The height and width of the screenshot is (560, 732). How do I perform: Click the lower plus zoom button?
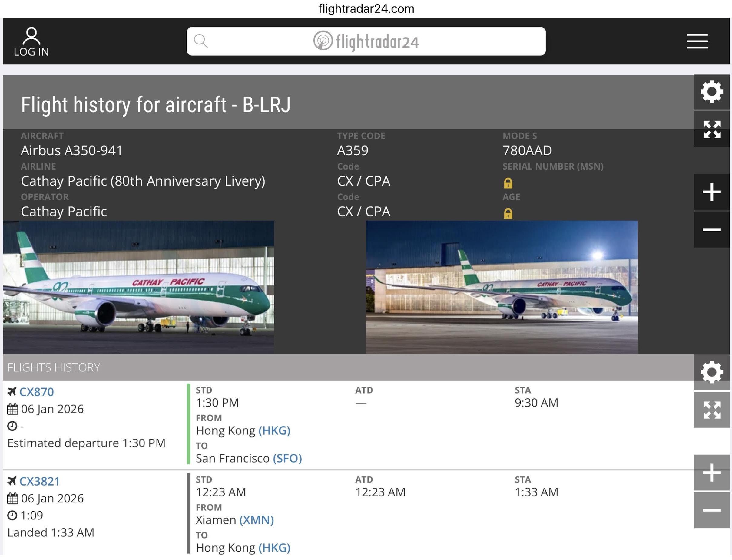tap(711, 472)
